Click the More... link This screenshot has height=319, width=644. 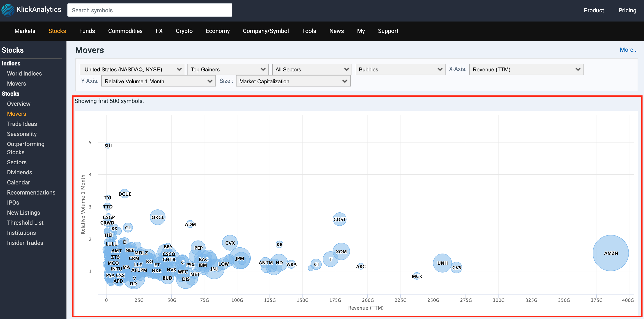point(628,50)
